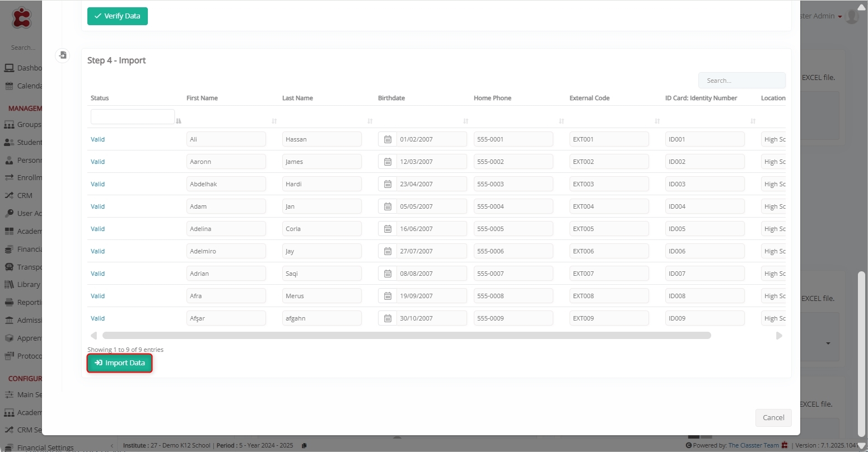This screenshot has width=868, height=452.
Task: Edit the first name field Aaronn
Action: (226, 162)
